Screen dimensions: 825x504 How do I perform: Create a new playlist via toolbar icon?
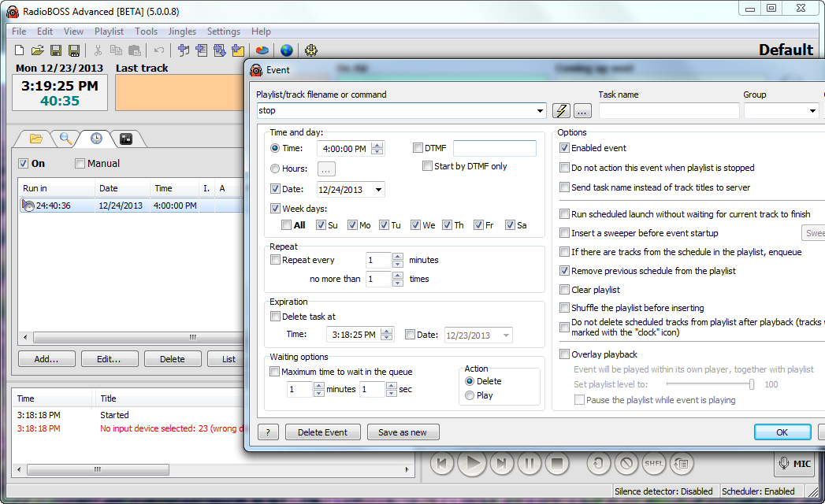pyautogui.click(x=20, y=50)
